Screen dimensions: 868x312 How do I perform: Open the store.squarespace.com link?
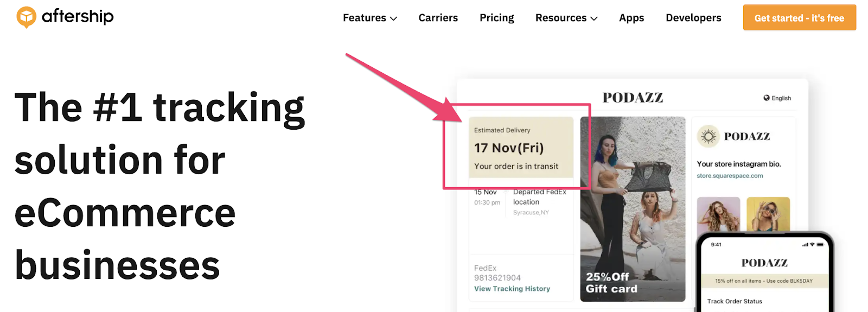(730, 176)
